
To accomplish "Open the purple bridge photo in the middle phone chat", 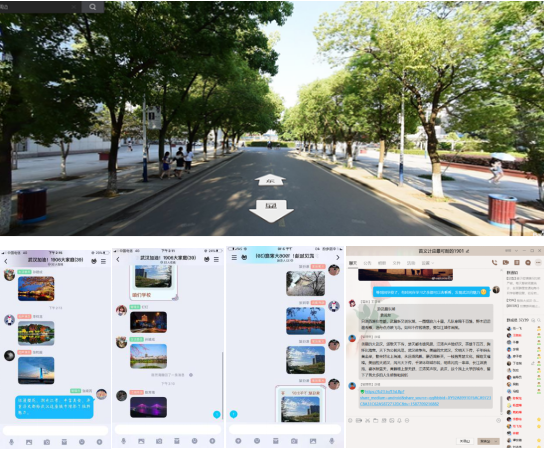I will pyautogui.click(x=148, y=407).
